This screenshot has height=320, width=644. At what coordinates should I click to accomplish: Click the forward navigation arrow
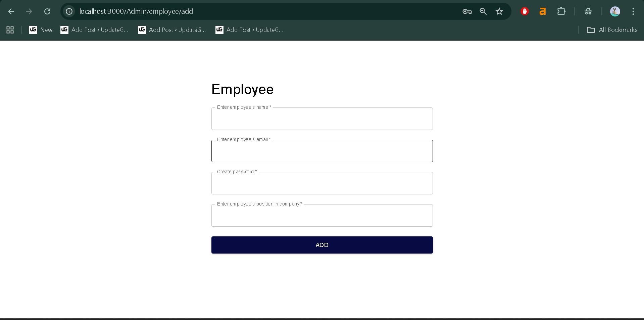pyautogui.click(x=29, y=11)
